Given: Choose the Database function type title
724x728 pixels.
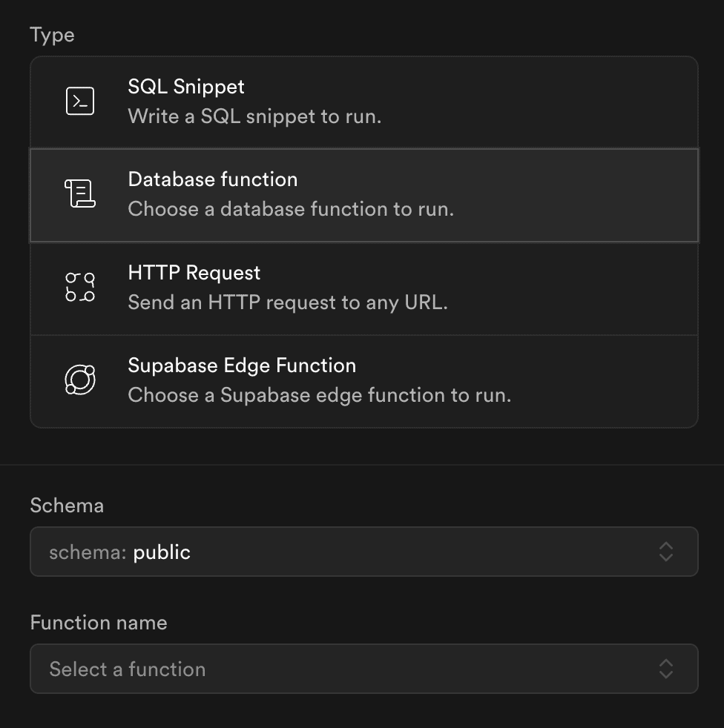Looking at the screenshot, I should tap(213, 179).
